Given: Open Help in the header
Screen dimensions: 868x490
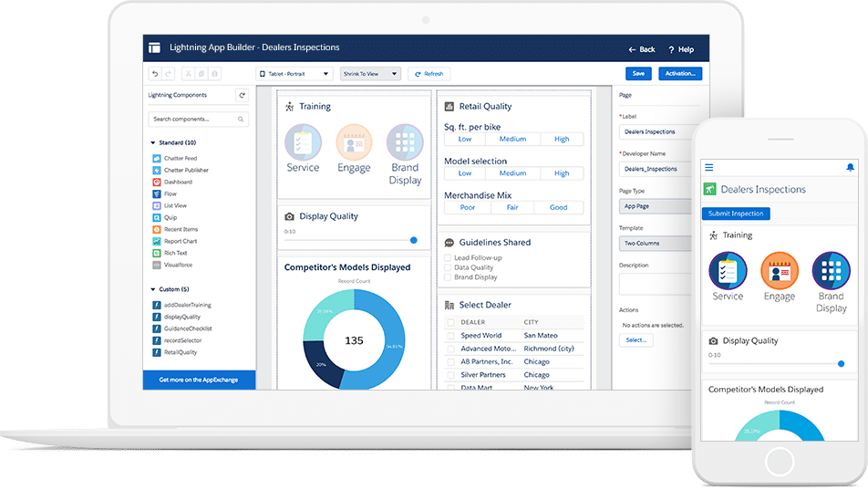Looking at the screenshot, I should coord(681,50).
